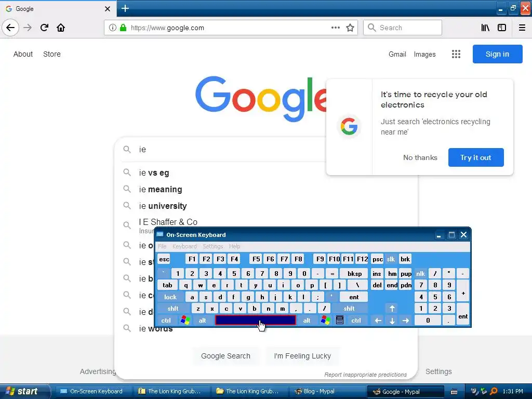Screen dimensions: 532x399
Task: Close the Google browser tab
Action: pos(107,9)
